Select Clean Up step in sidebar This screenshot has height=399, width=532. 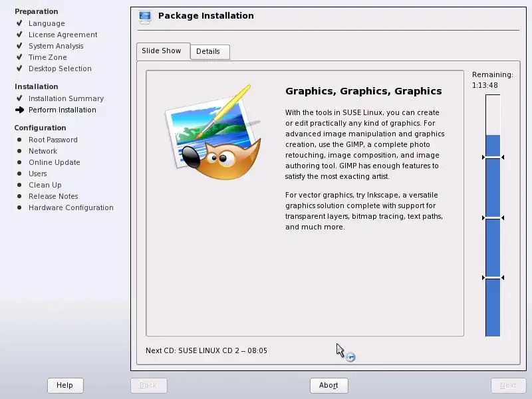coord(45,185)
